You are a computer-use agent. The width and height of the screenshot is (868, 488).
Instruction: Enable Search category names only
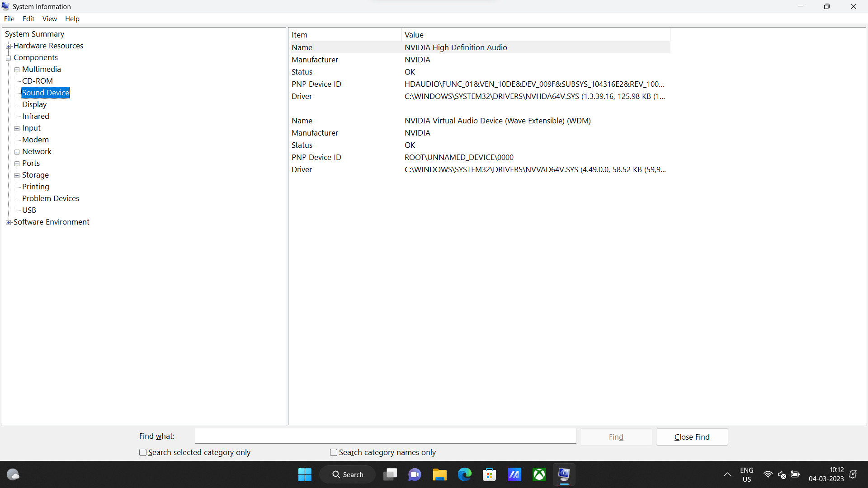pyautogui.click(x=334, y=452)
